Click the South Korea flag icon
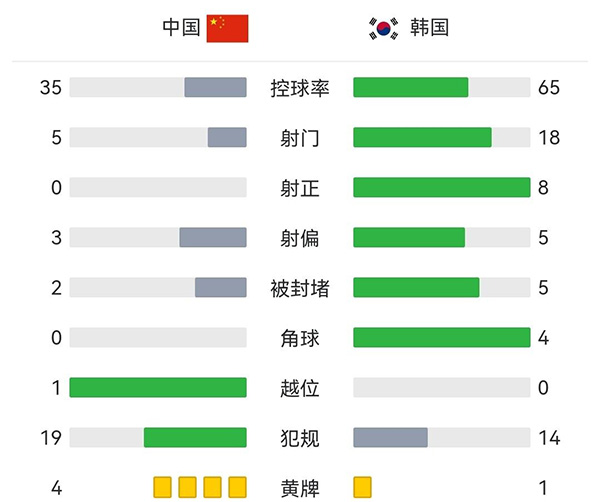Screen dimensions: 600x502 [x=379, y=28]
